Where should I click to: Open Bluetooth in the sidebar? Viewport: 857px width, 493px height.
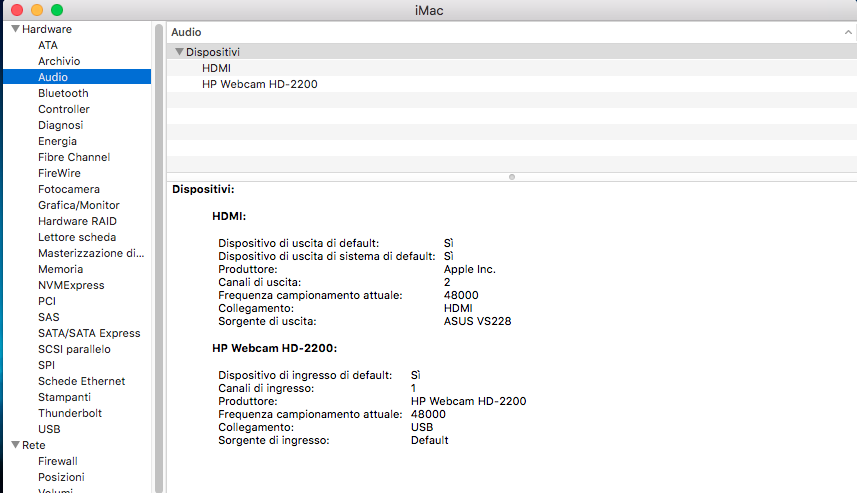click(x=63, y=93)
